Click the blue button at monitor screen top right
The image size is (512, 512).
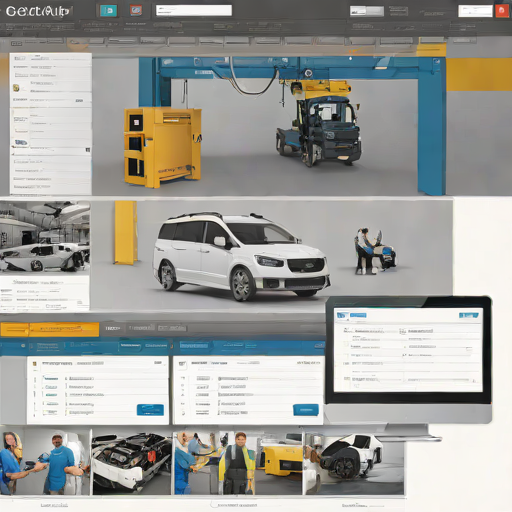(x=468, y=315)
